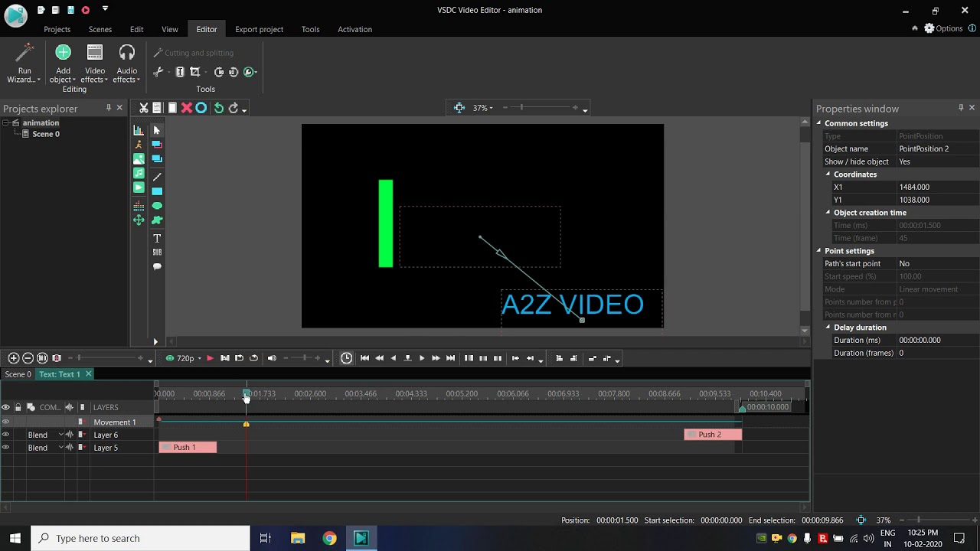Click the red preview play icon
The image size is (980, 551).
click(x=210, y=358)
